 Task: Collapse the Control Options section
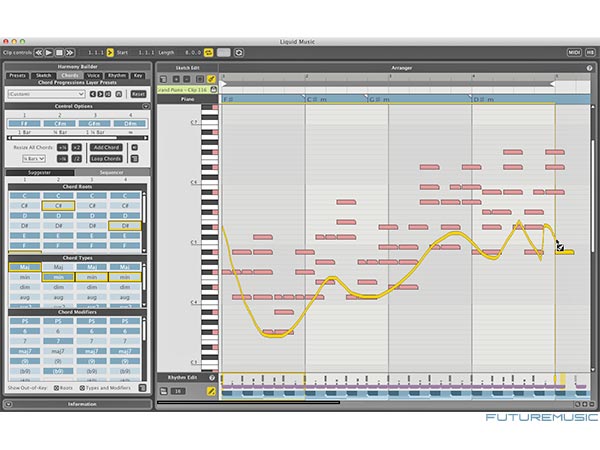pos(145,106)
